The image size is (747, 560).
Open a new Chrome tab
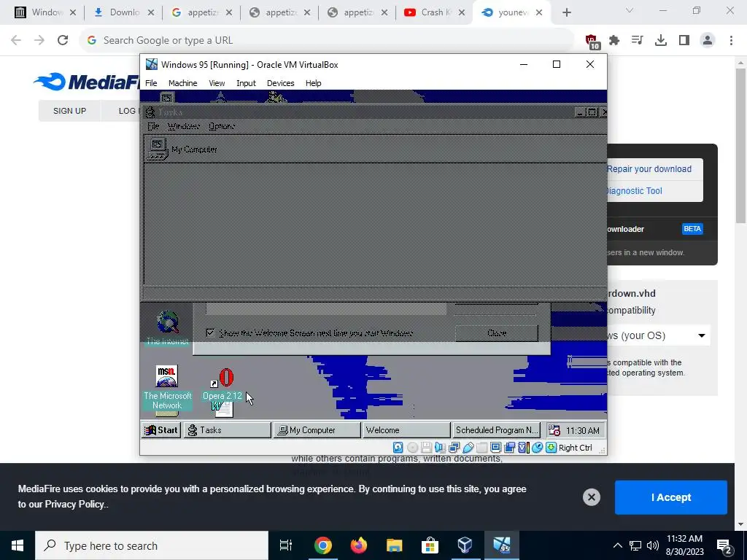[x=566, y=12]
